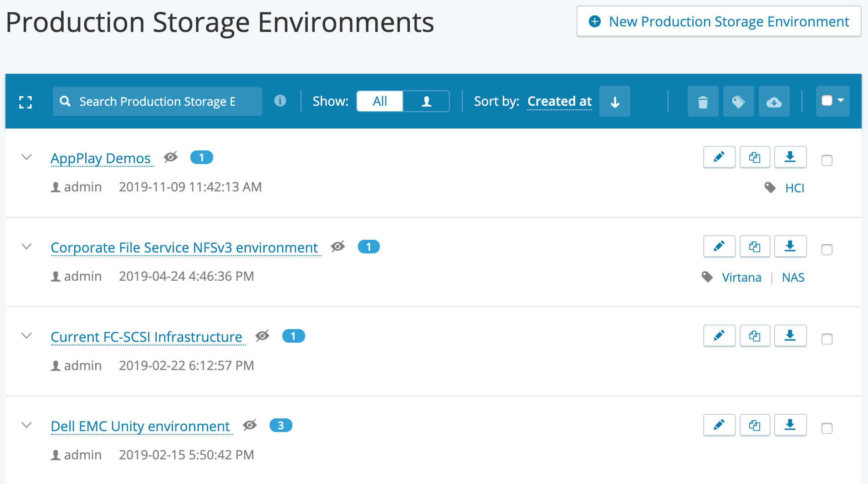Toggle fullscreen expand icon in toolbar
This screenshot has height=484, width=868.
(x=26, y=102)
